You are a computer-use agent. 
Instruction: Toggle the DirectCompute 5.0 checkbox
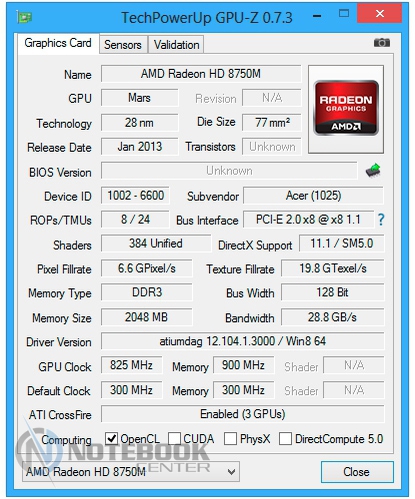[285, 439]
